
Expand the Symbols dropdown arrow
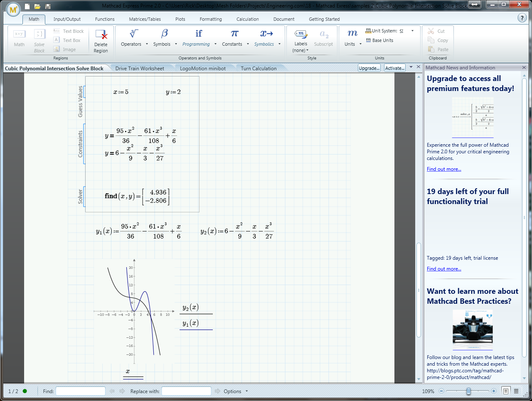point(176,44)
